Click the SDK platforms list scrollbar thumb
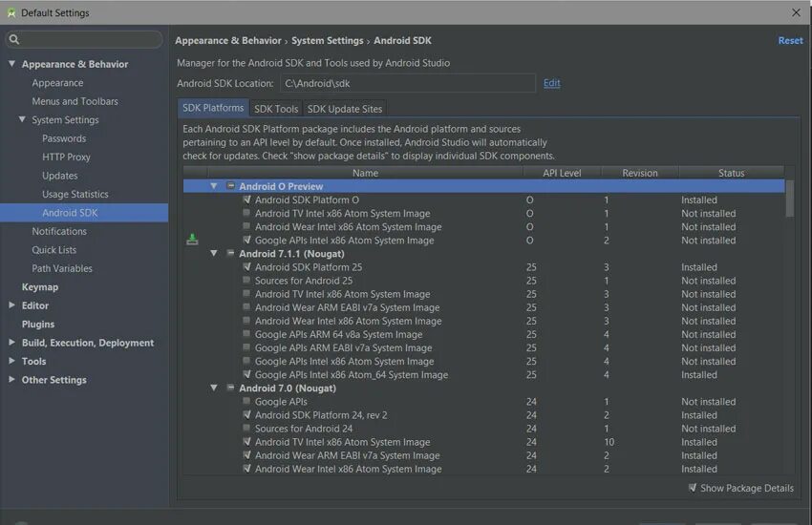 [x=790, y=199]
